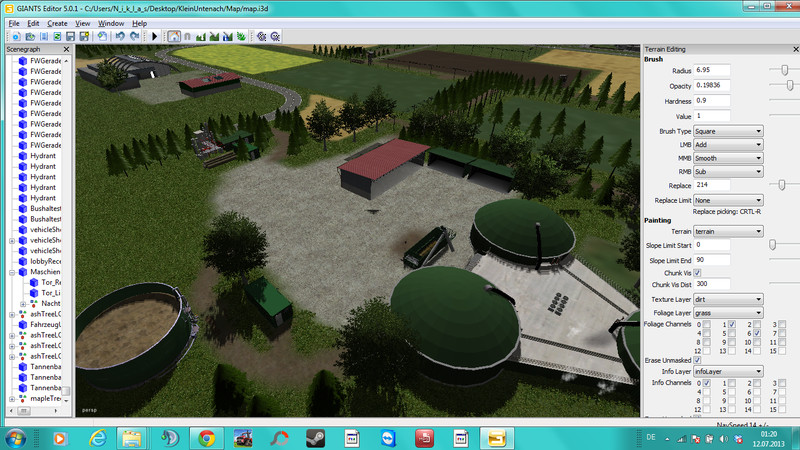The image size is (800, 450).
Task: Close the Terrain Editing panel
Action: [x=795, y=49]
